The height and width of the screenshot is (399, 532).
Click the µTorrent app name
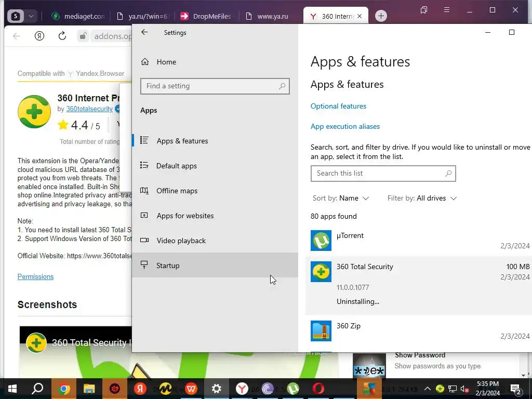click(350, 235)
